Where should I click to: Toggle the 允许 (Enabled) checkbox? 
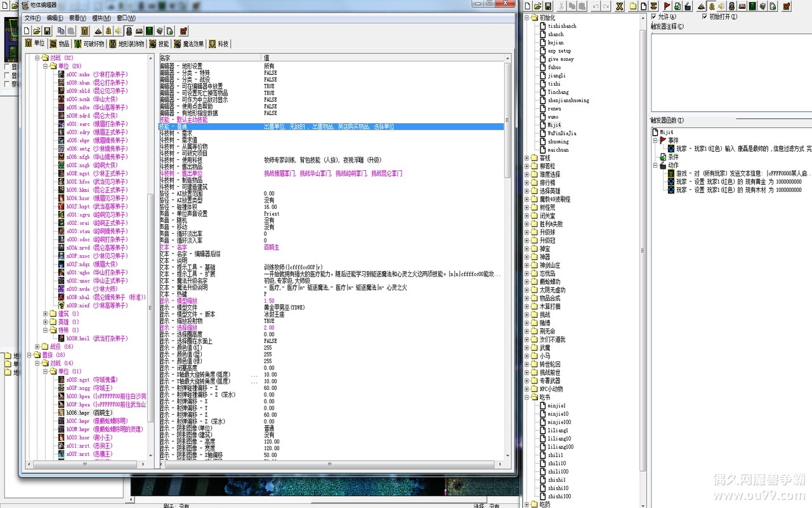coord(655,17)
